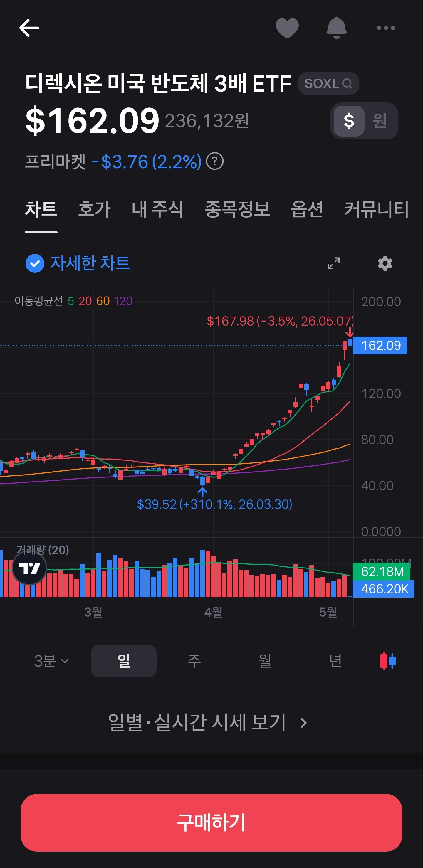Tap the 거래량 (20) volume label
Viewport: 423px width, 868px height.
click(43, 550)
